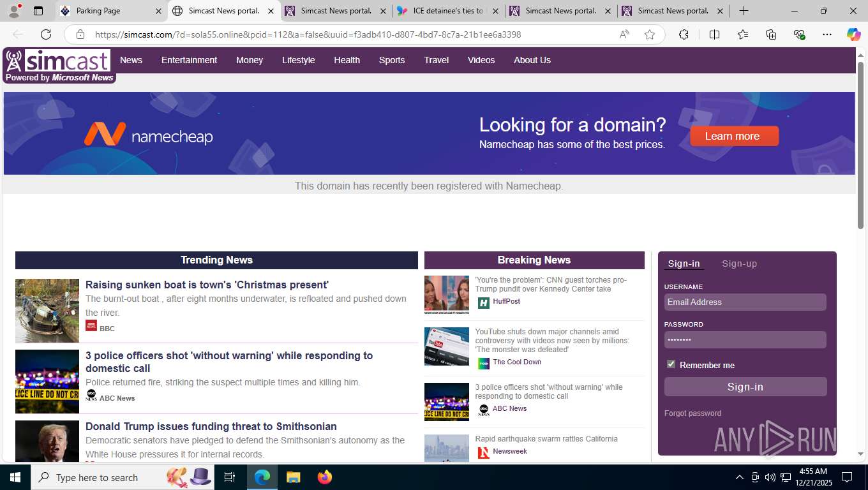Open the News menu item
The width and height of the screenshot is (868, 490).
[131, 60]
